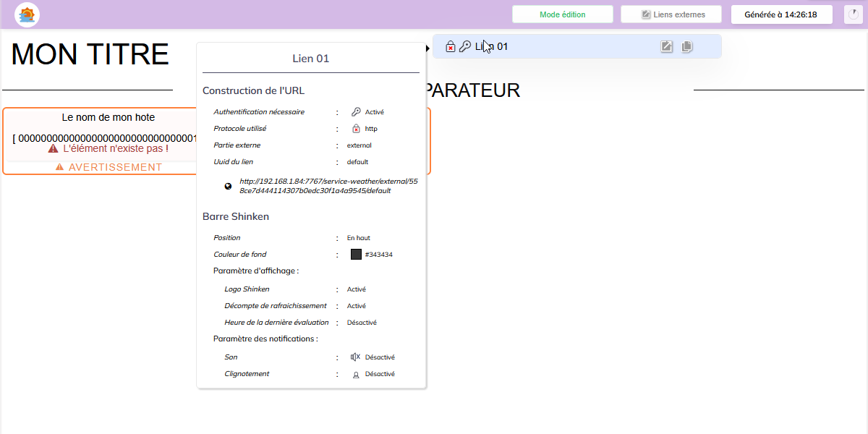Click the edit icon on Lien 01
The image size is (868, 434).
pyautogui.click(x=667, y=46)
